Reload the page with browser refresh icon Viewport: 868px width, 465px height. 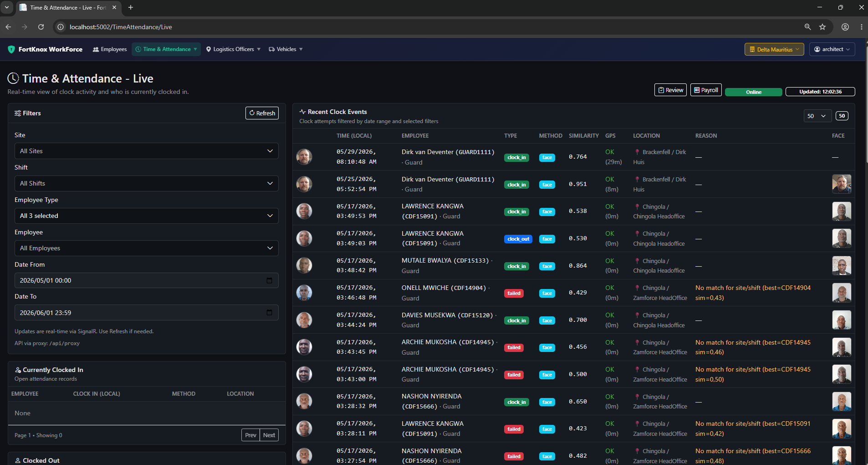tap(41, 27)
